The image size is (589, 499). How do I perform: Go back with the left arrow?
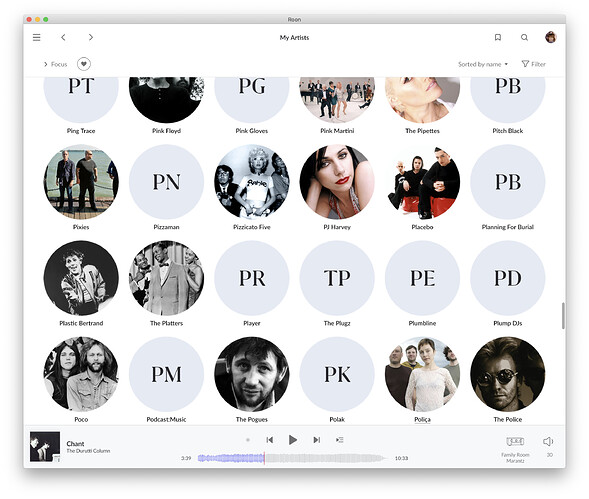click(63, 37)
